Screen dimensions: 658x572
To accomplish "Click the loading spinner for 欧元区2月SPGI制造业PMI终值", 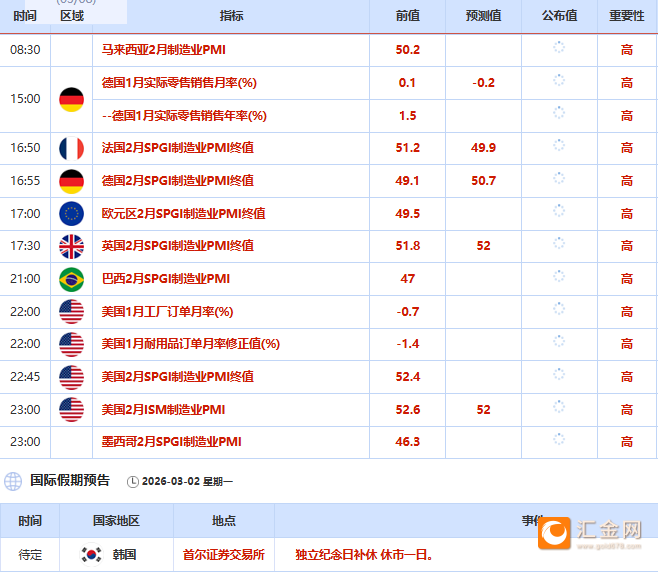I will click(x=559, y=211).
